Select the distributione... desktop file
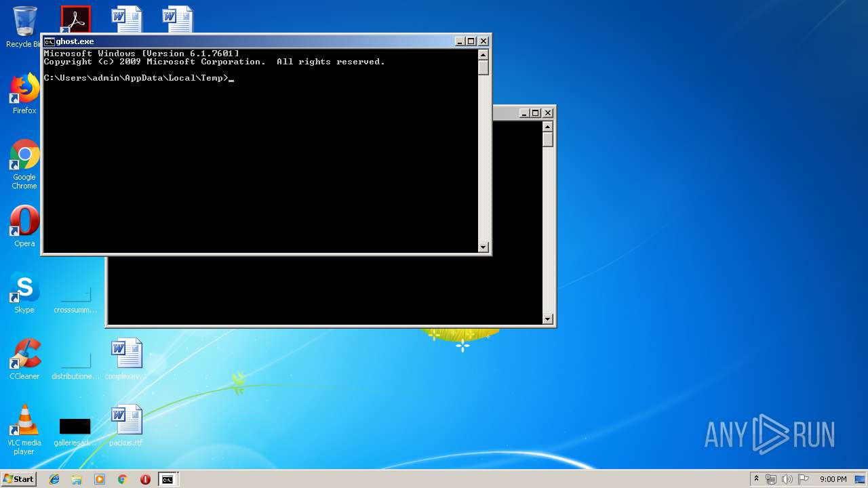This screenshot has width=868, height=488. pyautogui.click(x=75, y=365)
